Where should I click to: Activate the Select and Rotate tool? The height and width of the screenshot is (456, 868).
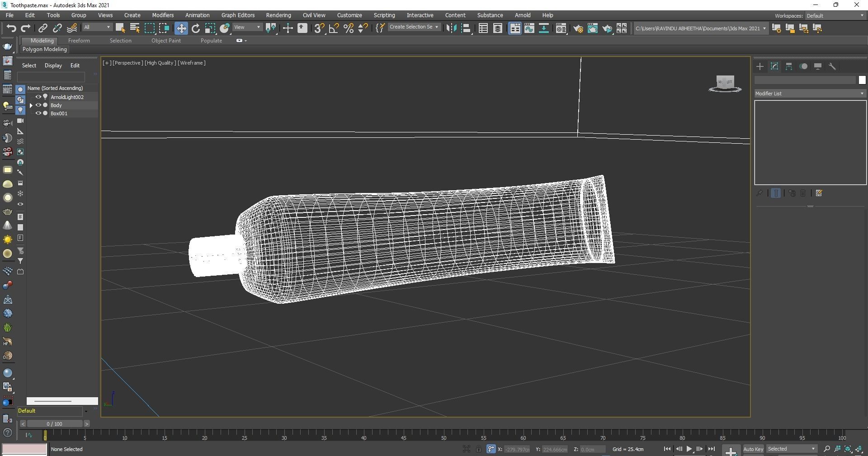tap(195, 28)
